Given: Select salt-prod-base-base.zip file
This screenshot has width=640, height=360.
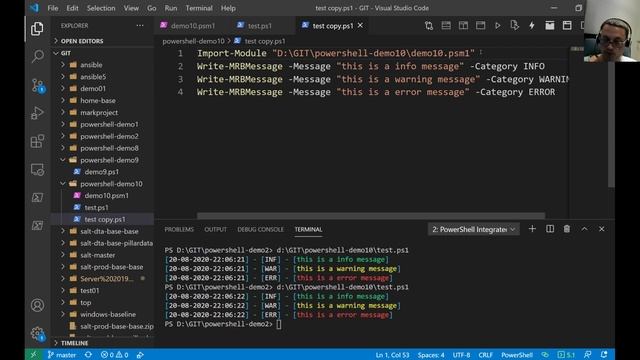Looking at the screenshot, I should 116,326.
